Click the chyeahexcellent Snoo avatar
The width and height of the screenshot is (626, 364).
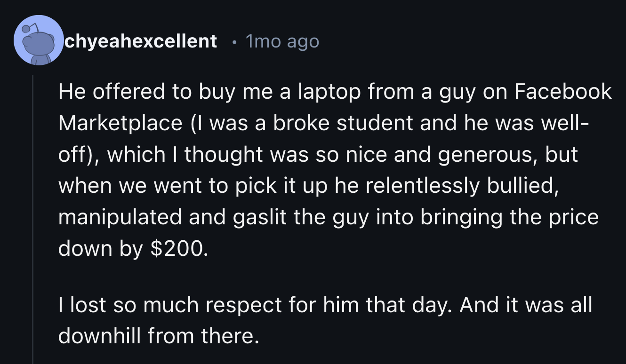coord(39,41)
